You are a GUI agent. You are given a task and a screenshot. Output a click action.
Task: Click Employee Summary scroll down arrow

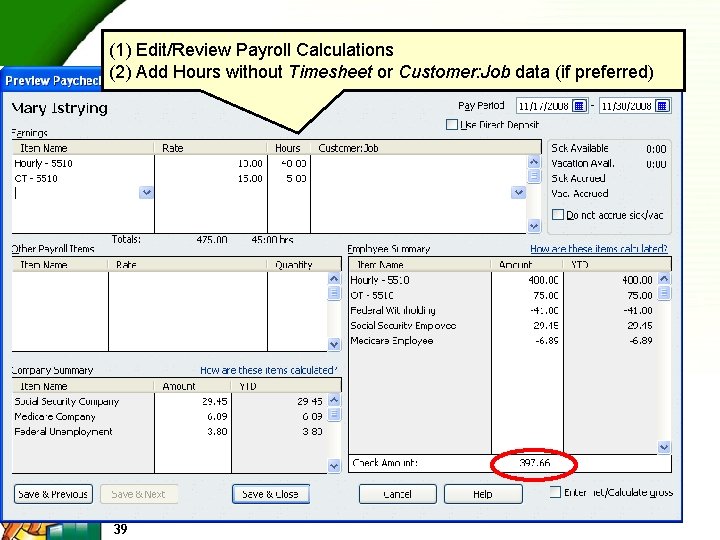click(x=664, y=447)
